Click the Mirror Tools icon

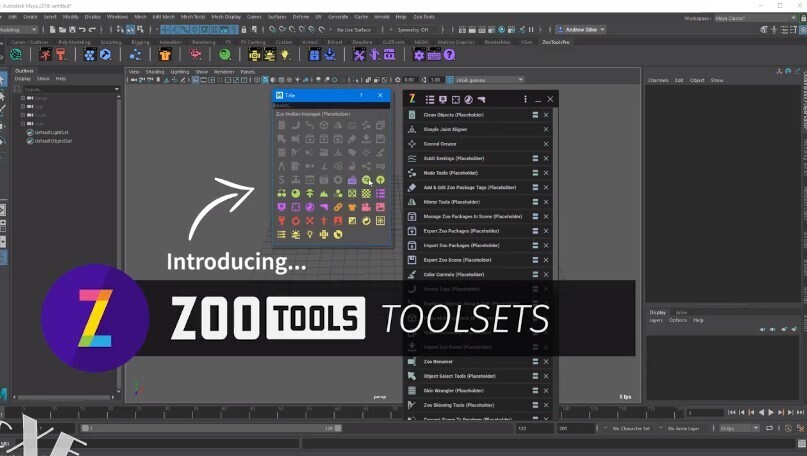coord(412,202)
